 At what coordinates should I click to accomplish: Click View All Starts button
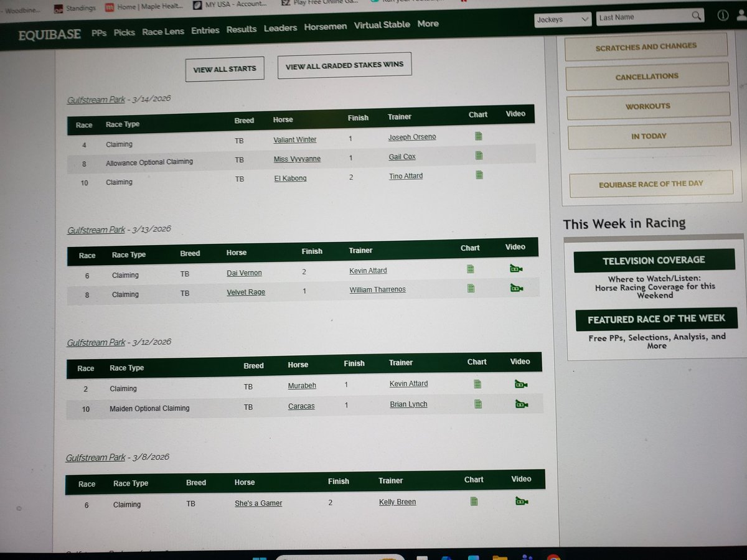[x=225, y=69]
